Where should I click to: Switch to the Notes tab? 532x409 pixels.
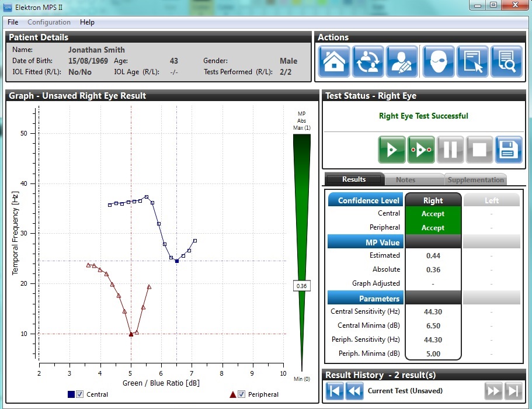tap(405, 179)
